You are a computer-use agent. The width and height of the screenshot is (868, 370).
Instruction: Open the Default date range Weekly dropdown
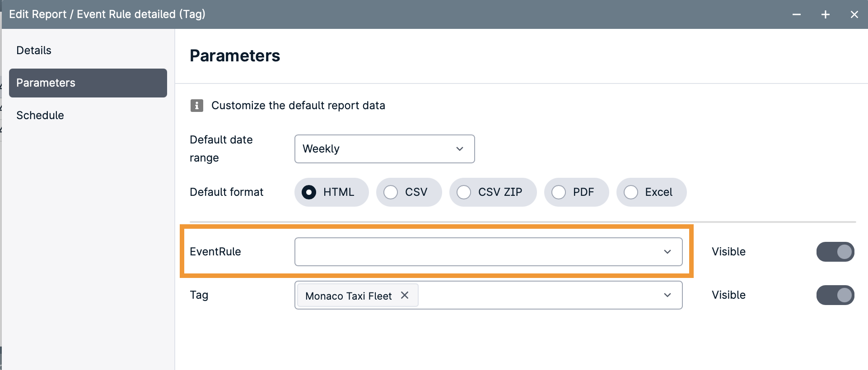click(384, 149)
